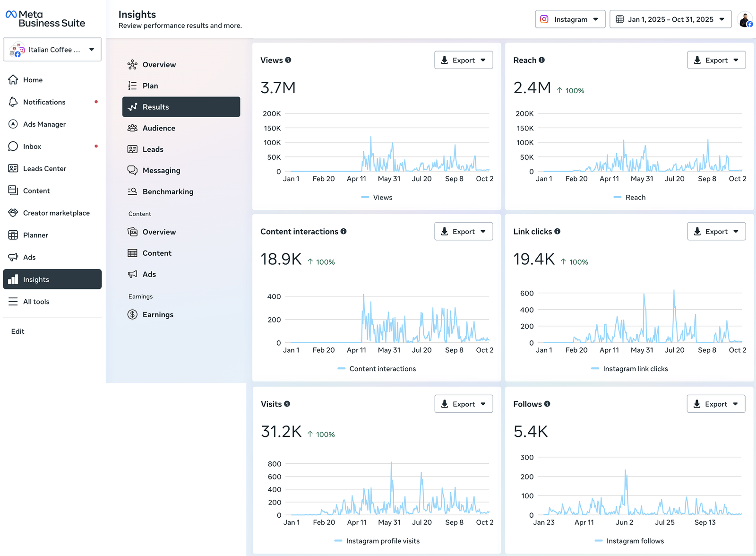Click the Views info icon
This screenshot has width=756, height=556.
pyautogui.click(x=288, y=60)
